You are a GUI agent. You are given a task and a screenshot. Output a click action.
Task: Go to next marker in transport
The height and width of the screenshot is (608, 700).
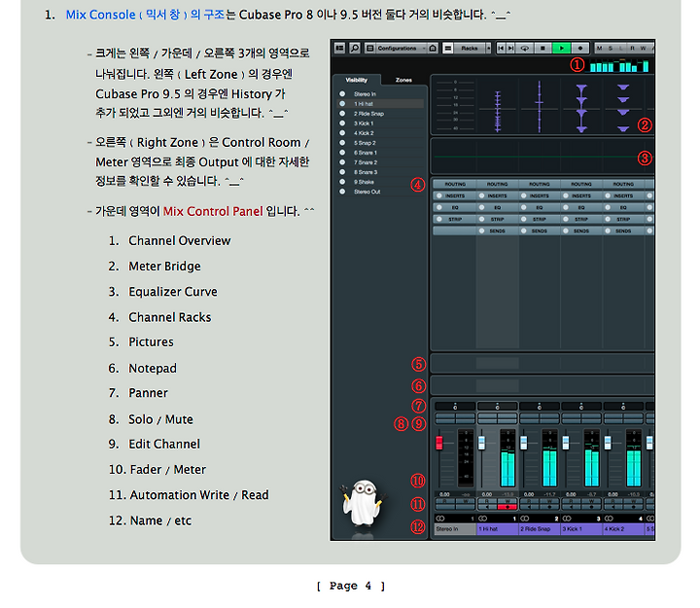pos(510,49)
